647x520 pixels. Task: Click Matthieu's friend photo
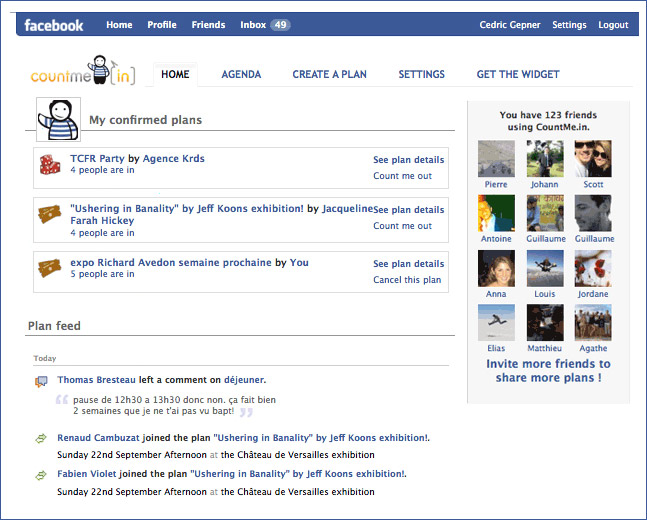(545, 323)
